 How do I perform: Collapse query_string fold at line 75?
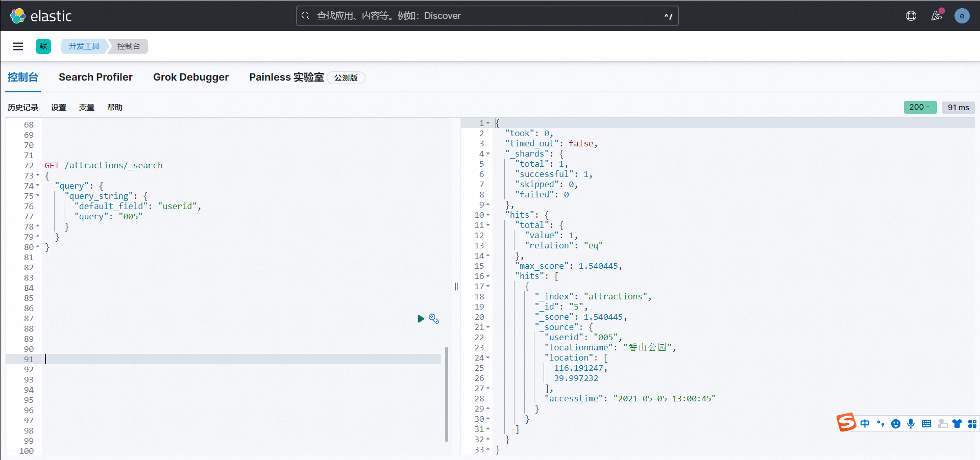(38, 196)
